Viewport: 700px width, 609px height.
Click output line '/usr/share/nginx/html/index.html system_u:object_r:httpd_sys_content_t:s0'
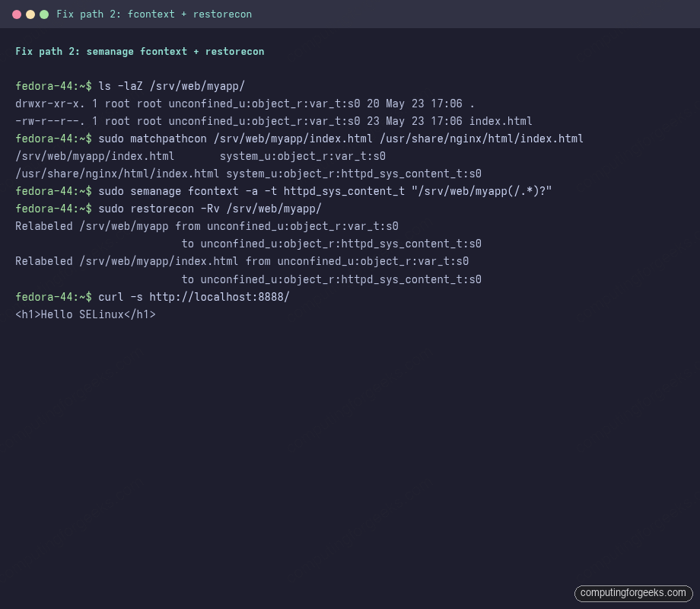point(248,174)
